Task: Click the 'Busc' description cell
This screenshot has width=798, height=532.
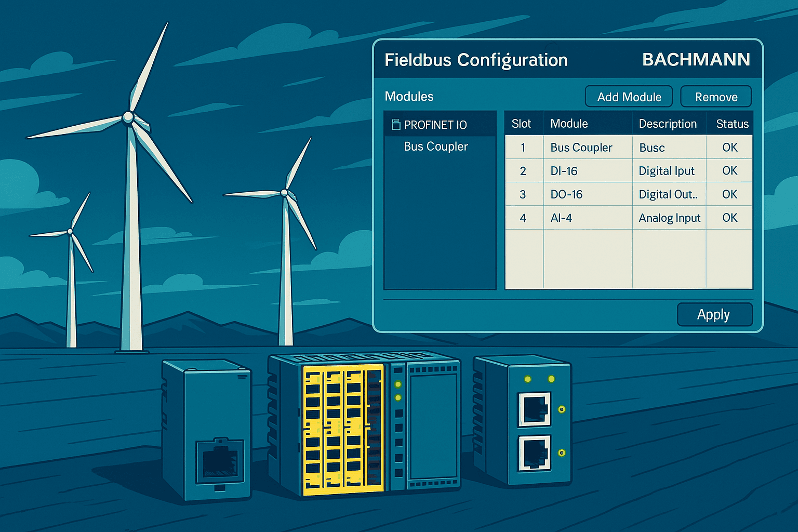Action: [x=669, y=148]
